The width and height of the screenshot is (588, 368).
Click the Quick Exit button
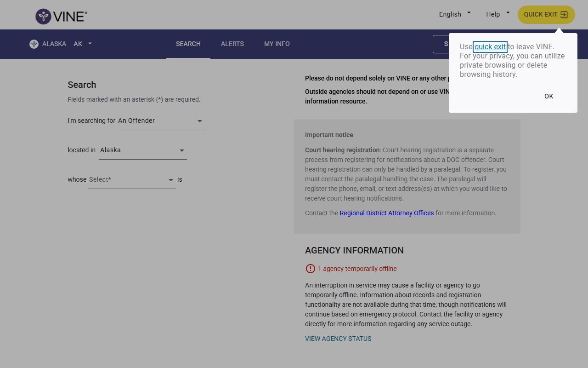(x=546, y=15)
